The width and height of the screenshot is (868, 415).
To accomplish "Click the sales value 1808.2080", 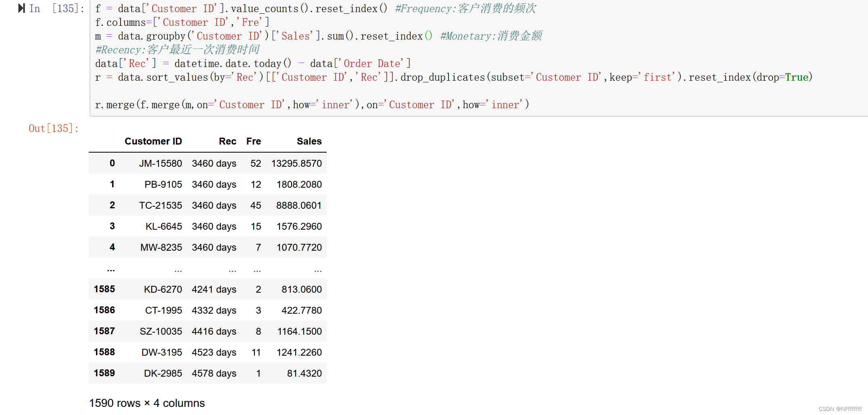I will pyautogui.click(x=299, y=184).
